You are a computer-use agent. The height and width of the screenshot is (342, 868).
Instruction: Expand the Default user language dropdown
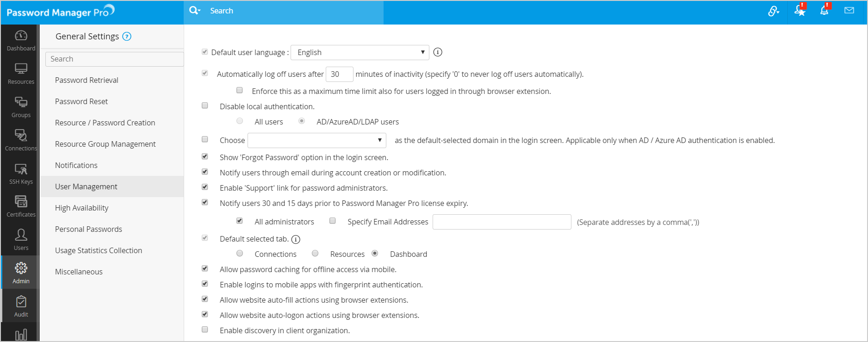pos(360,52)
